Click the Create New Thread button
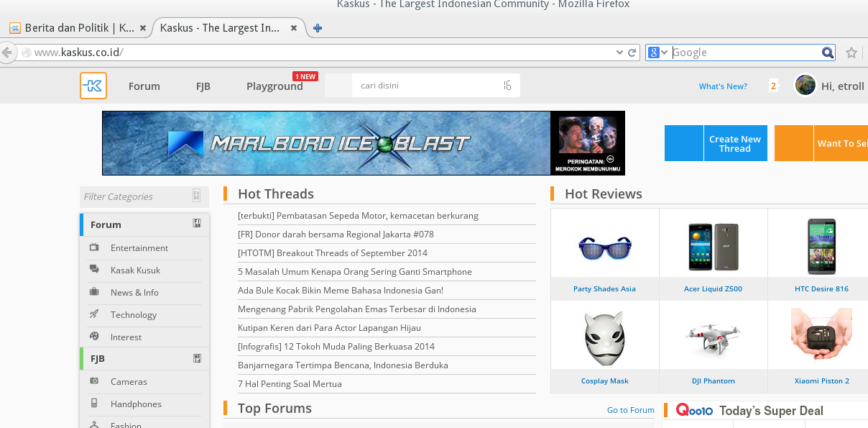The height and width of the screenshot is (428, 868). 735,143
